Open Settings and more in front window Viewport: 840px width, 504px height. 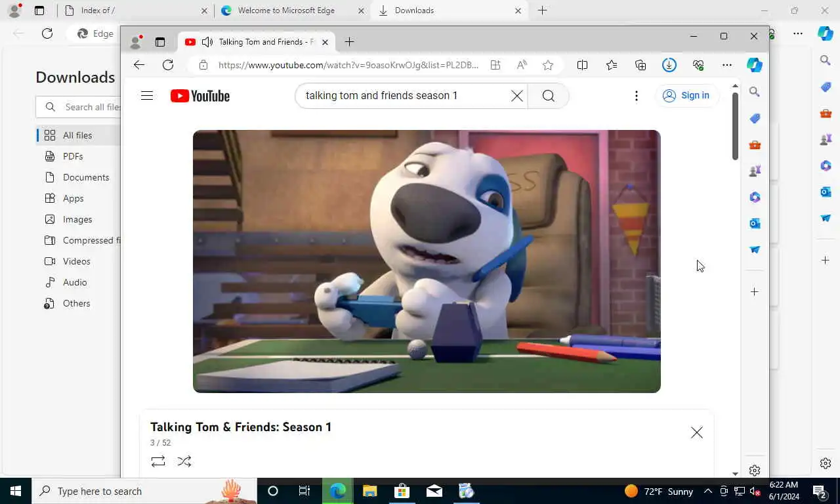tap(727, 65)
